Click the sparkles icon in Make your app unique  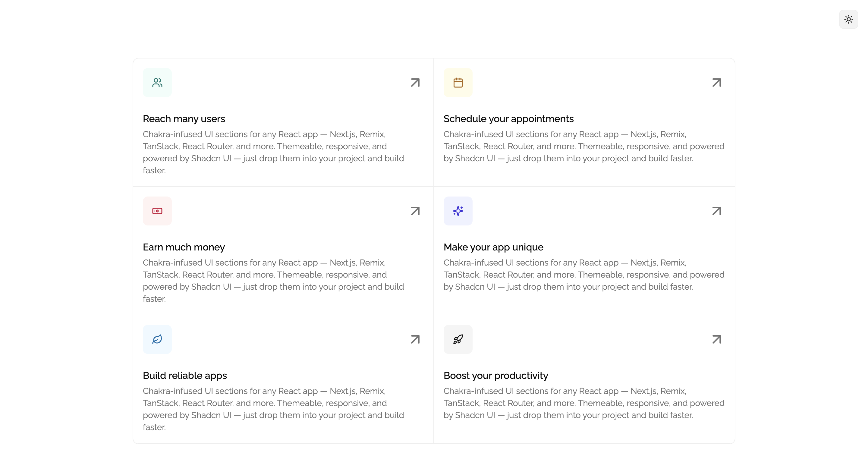458,211
